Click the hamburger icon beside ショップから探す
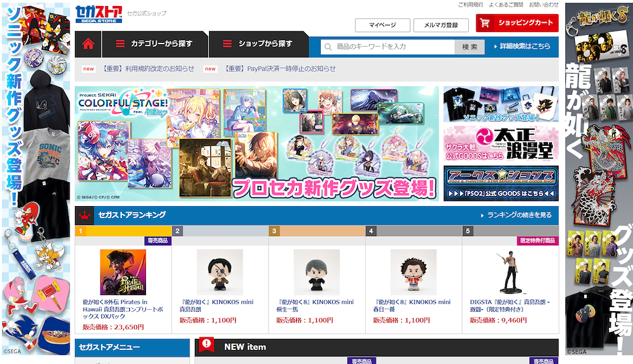 tap(227, 43)
